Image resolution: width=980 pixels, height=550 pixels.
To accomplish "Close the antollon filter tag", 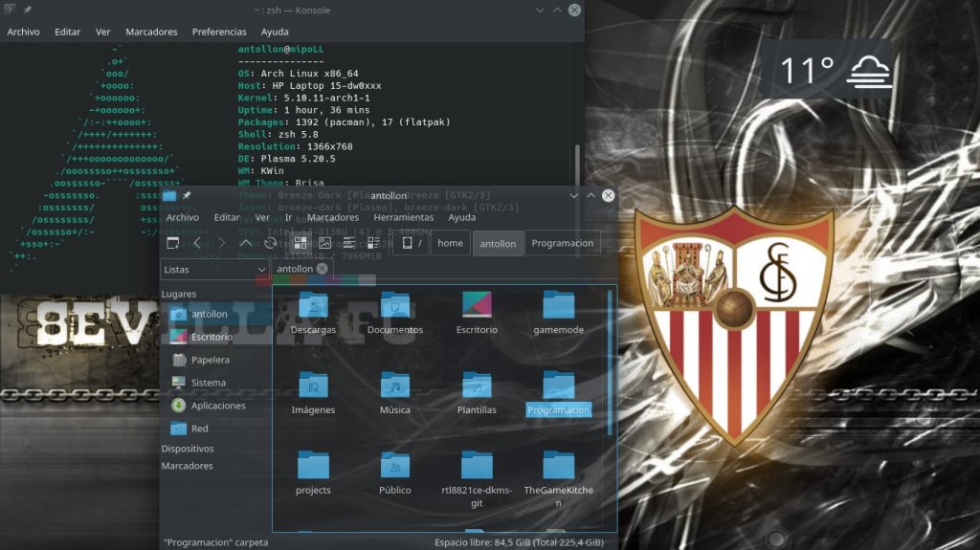I will click(323, 269).
